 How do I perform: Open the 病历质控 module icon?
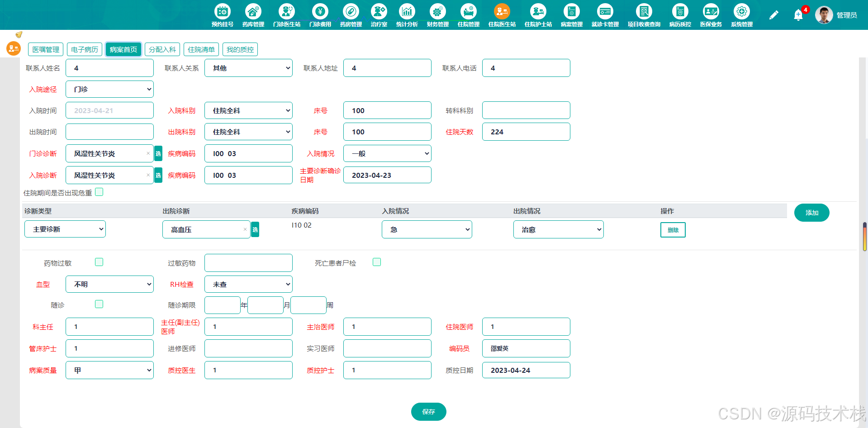pyautogui.click(x=680, y=11)
